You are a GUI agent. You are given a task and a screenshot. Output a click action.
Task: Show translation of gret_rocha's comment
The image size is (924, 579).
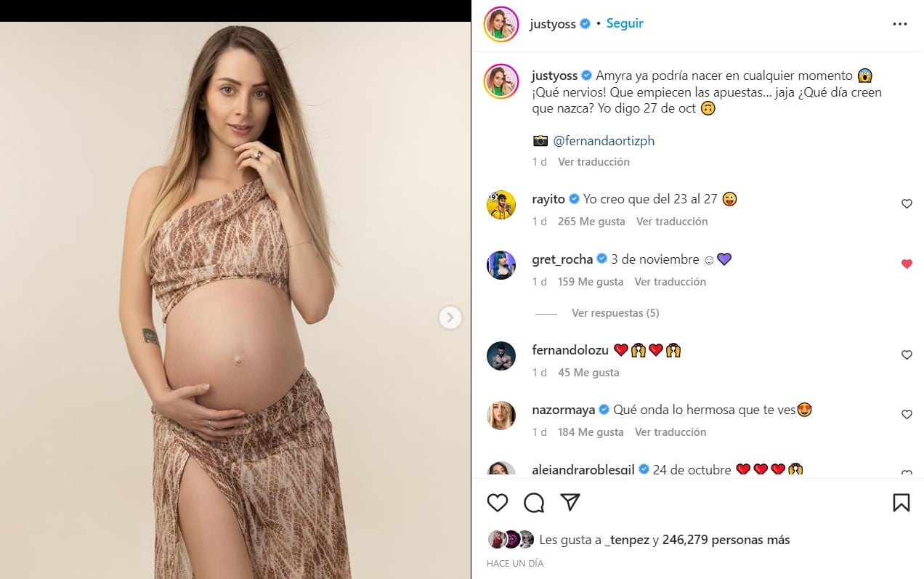(x=670, y=282)
